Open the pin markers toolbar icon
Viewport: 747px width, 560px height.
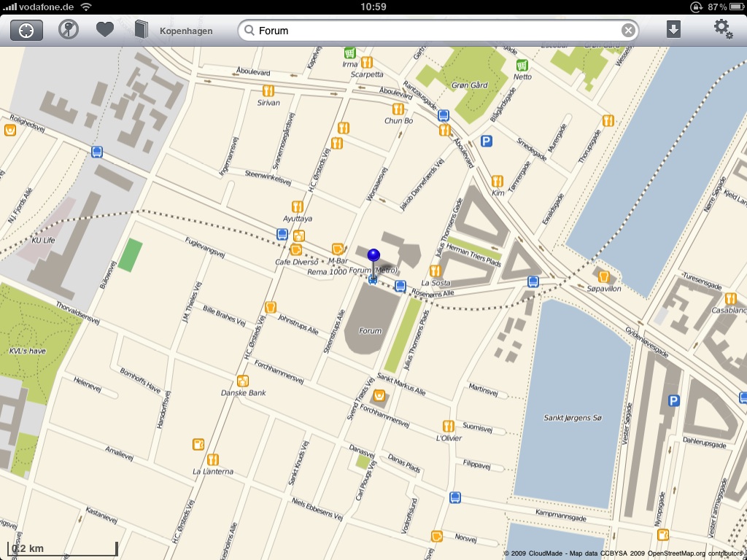tap(69, 30)
